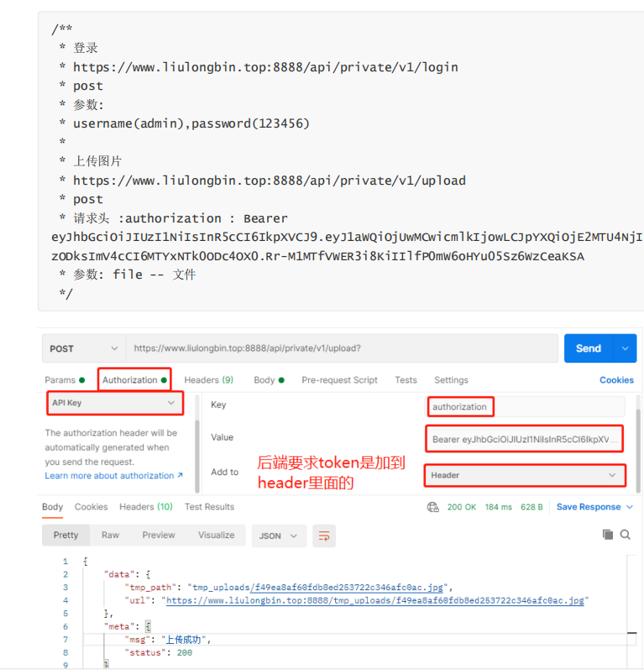Click the request URL input field
Screen dimensions: 644x670
342,348
